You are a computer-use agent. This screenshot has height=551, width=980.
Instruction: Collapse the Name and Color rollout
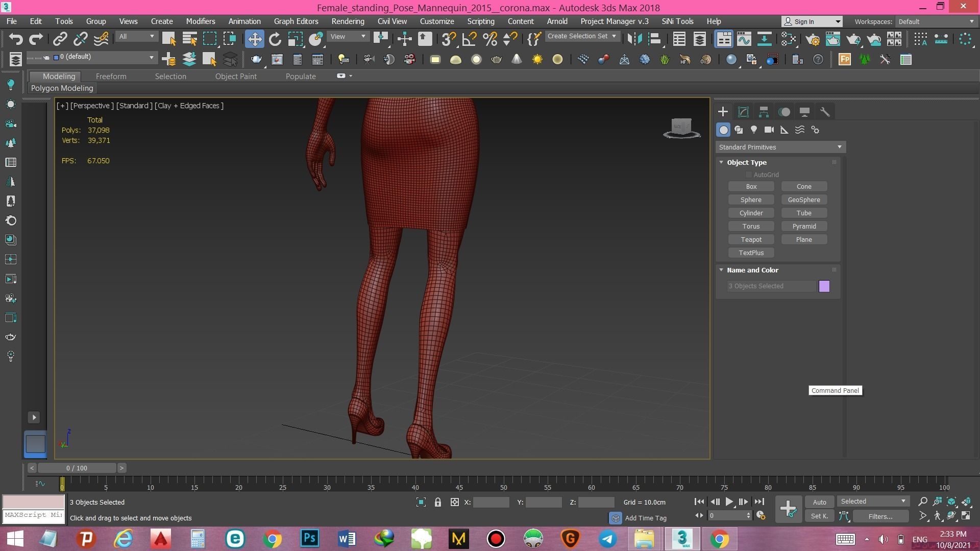tap(721, 270)
